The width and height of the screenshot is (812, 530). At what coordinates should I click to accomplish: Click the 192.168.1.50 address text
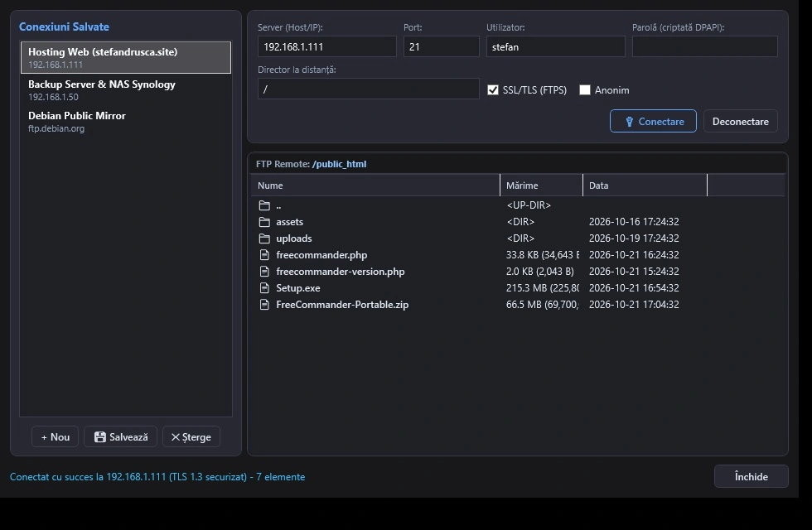click(x=53, y=98)
